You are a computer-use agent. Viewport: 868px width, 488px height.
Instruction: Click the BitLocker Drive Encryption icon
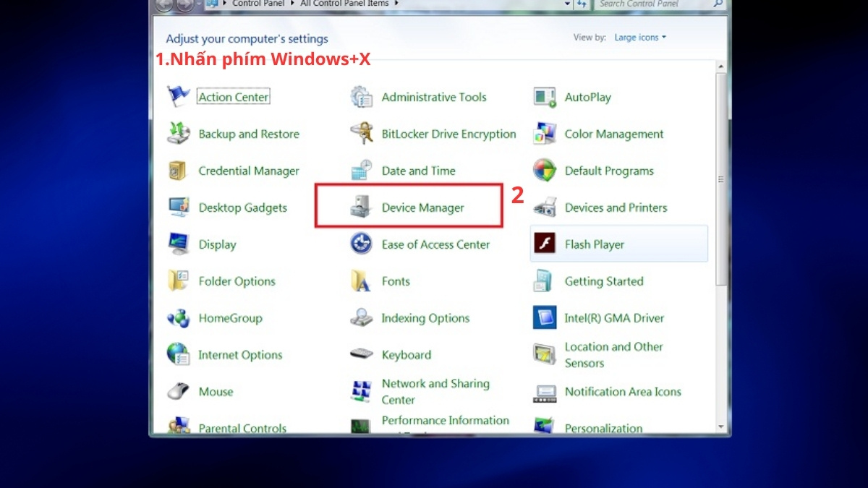(x=362, y=134)
